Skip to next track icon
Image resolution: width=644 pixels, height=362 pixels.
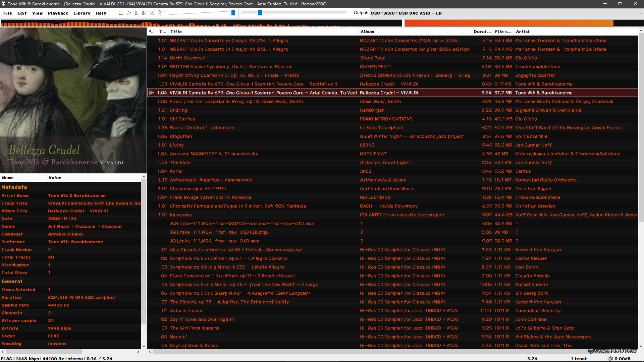coord(152,13)
